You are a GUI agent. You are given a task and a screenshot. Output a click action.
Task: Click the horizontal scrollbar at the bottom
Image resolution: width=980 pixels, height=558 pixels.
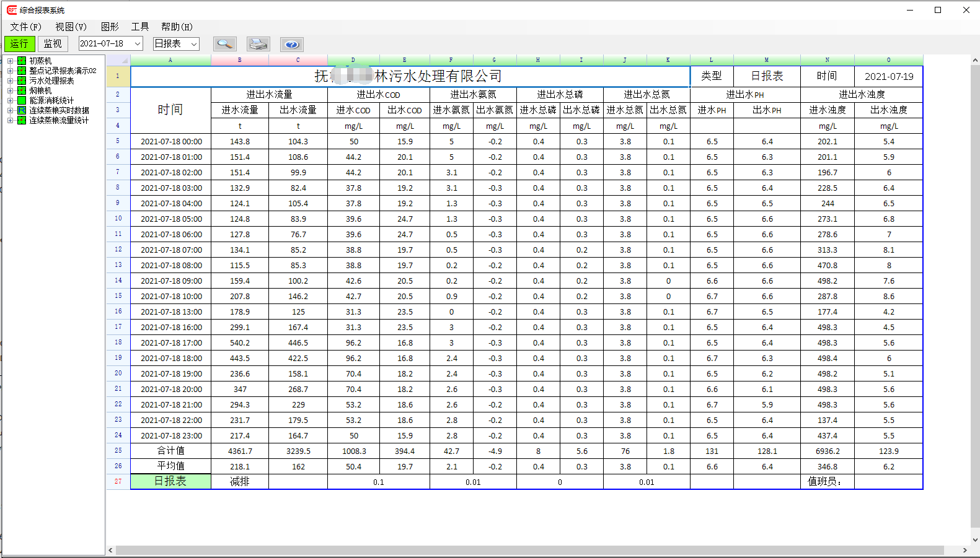pos(529,550)
